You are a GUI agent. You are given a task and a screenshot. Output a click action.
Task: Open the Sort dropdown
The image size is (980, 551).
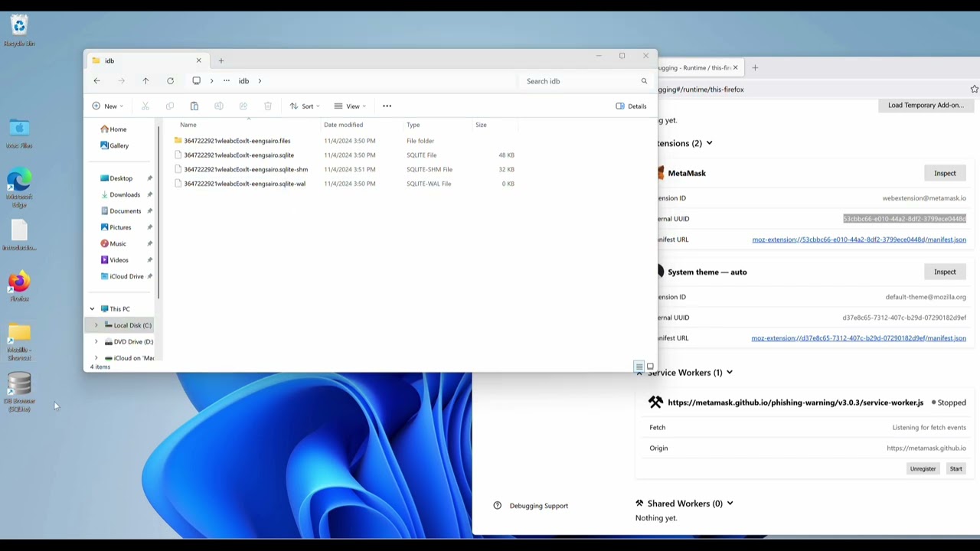click(305, 106)
